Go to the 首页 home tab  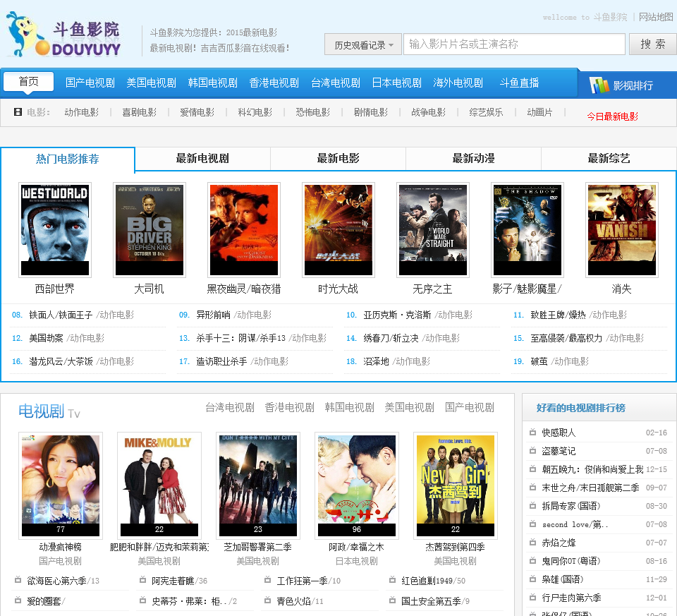click(28, 82)
